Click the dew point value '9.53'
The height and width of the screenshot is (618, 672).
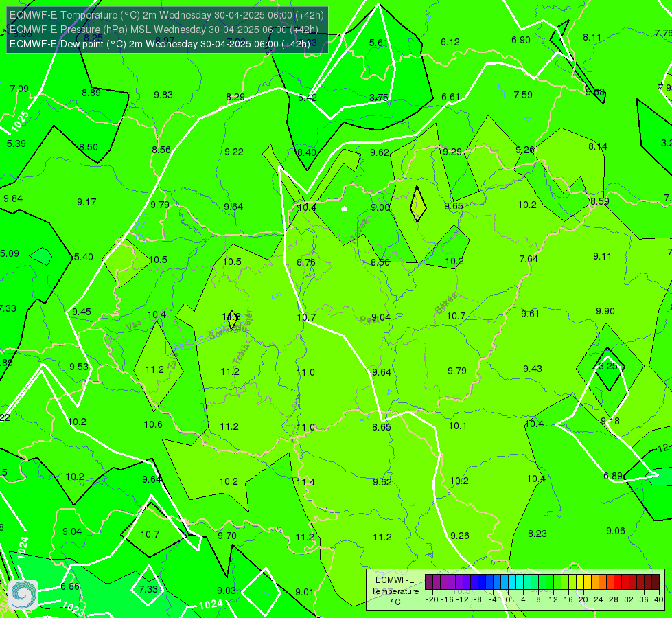tap(79, 367)
